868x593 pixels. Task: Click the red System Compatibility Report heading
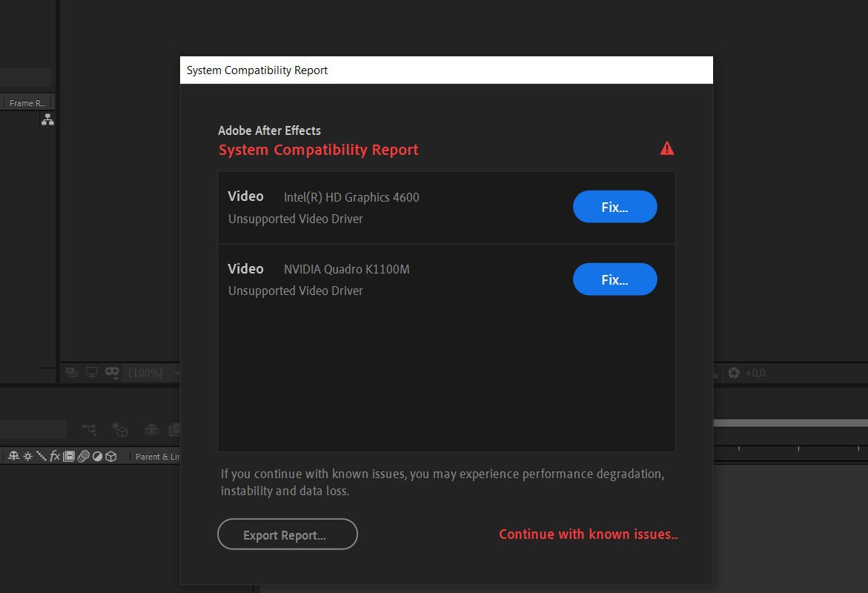[x=318, y=150]
